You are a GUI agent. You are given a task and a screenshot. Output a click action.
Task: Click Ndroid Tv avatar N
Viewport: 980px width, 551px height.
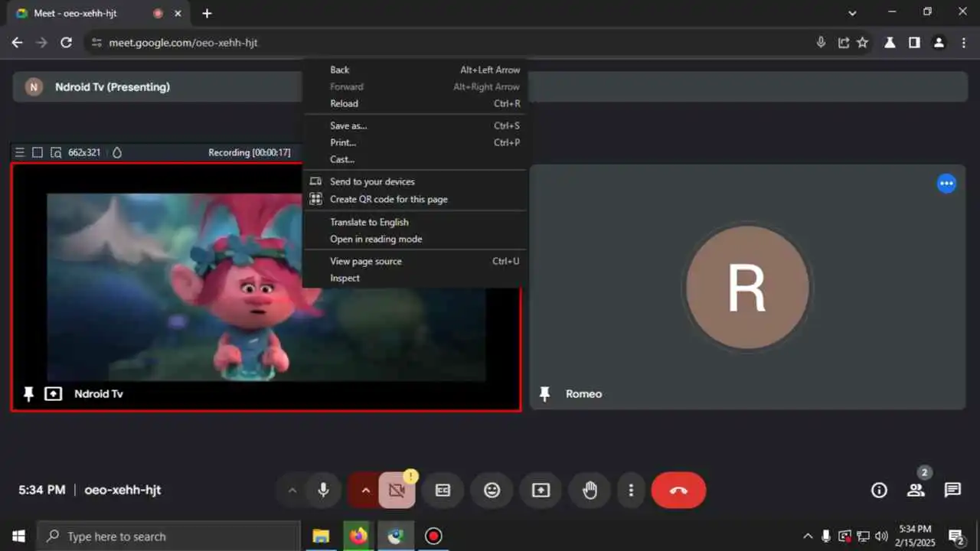point(34,87)
